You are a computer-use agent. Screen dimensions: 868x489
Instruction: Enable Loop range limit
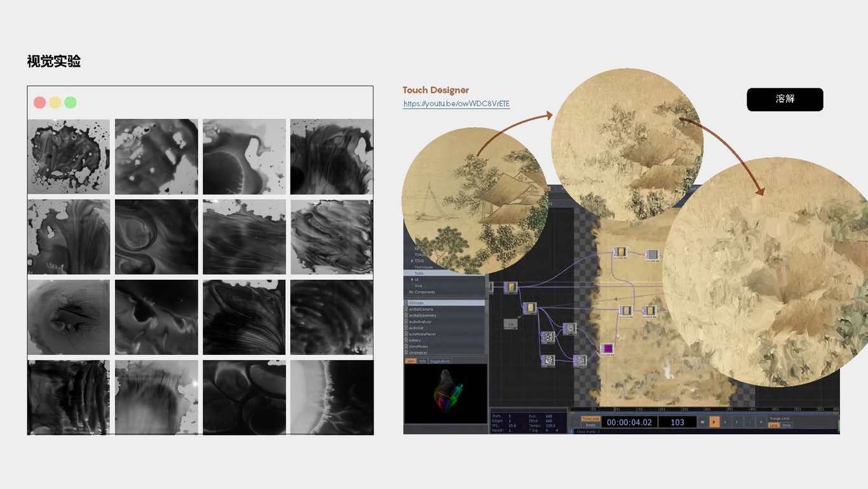(773, 425)
